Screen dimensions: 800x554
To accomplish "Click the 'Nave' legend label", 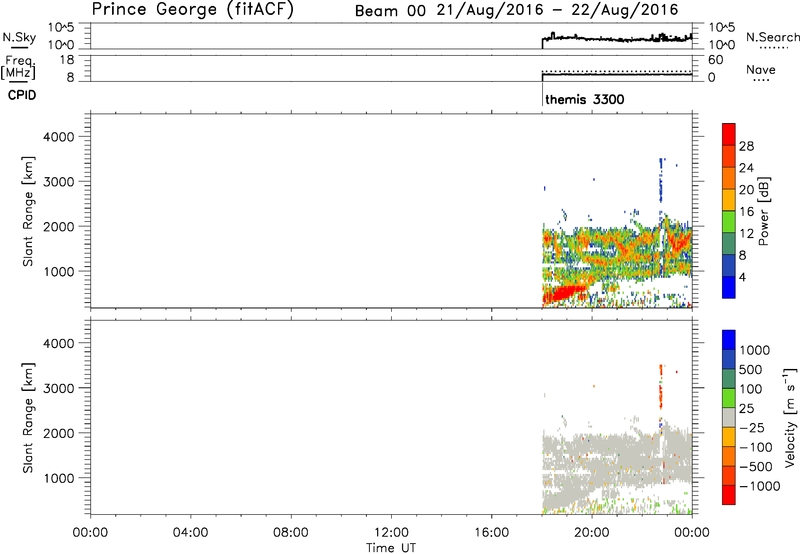I will (761, 70).
